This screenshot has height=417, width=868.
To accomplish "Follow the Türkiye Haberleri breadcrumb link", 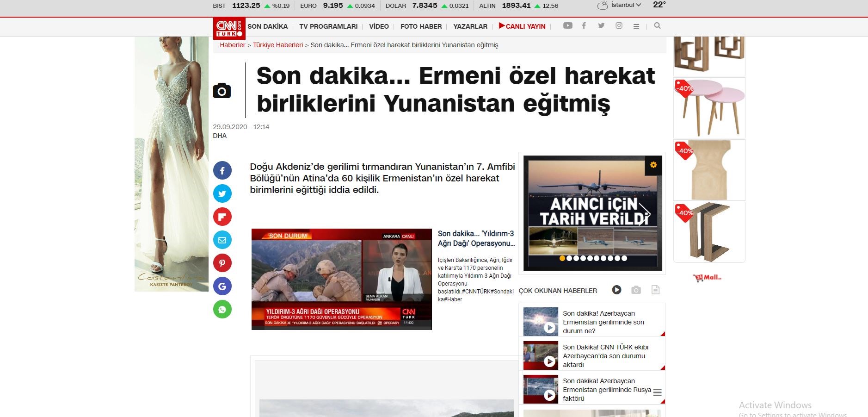I will [x=278, y=45].
